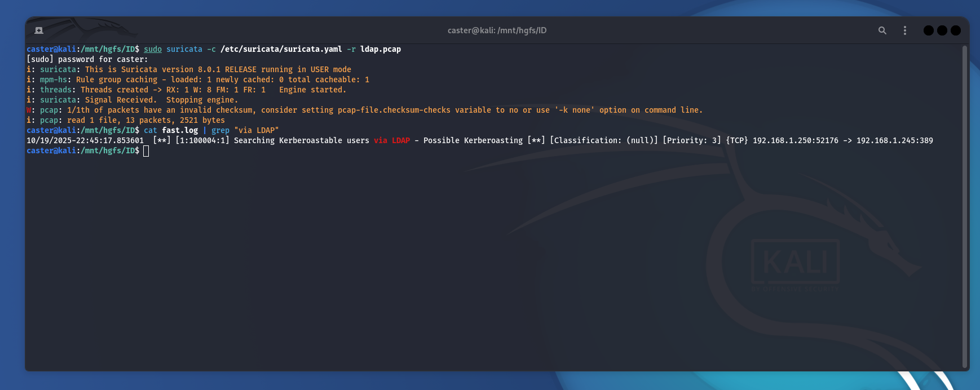Click the underlined sudo command word

(152, 49)
